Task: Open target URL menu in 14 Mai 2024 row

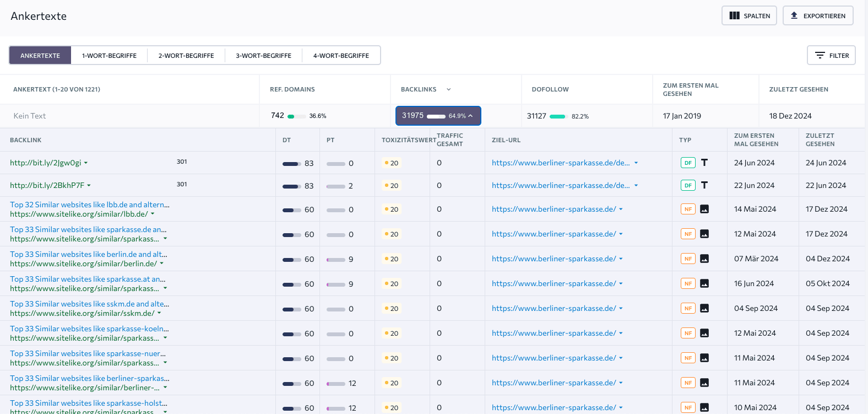Action: (621, 209)
